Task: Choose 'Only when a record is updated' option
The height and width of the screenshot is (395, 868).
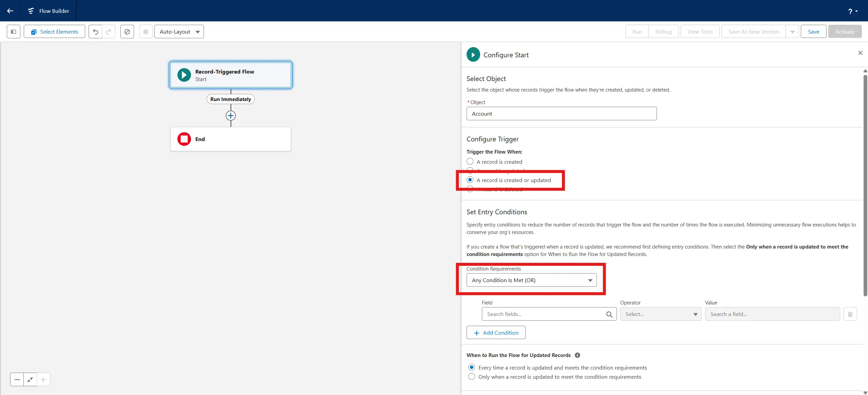Action: coord(472,377)
